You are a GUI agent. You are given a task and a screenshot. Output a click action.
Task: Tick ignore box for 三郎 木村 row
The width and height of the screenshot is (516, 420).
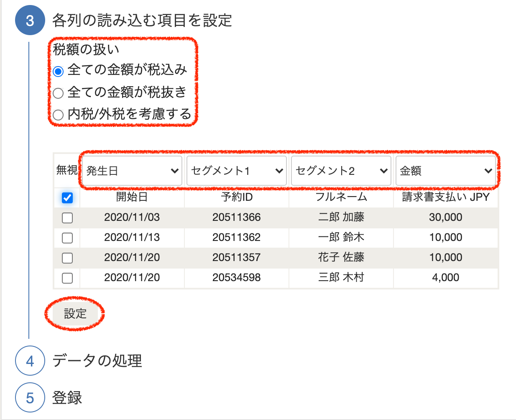(x=67, y=278)
